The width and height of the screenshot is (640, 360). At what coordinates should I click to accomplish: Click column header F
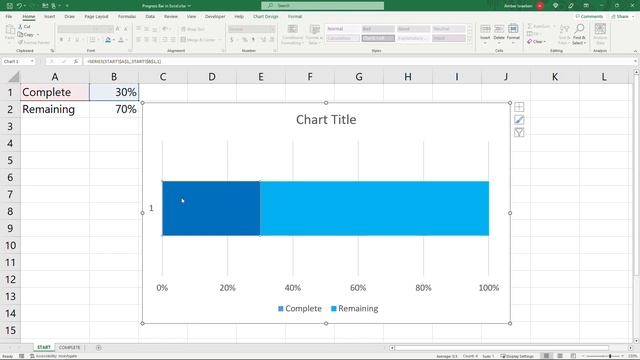click(x=310, y=77)
